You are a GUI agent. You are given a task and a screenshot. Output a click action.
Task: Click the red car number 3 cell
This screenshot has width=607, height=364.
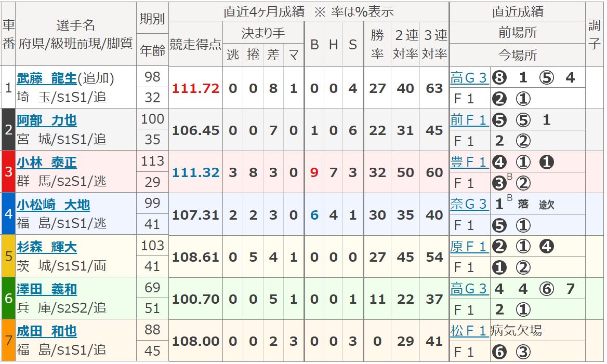point(8,172)
